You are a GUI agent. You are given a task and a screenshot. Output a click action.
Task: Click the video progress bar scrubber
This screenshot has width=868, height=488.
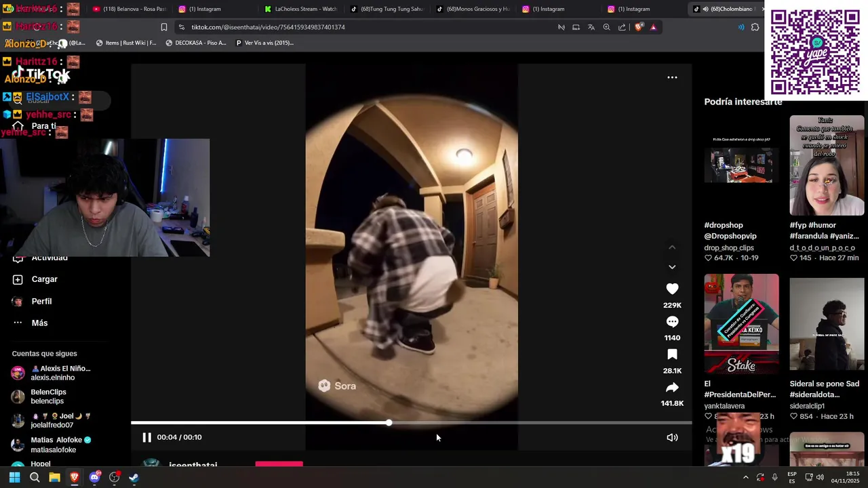[389, 422]
